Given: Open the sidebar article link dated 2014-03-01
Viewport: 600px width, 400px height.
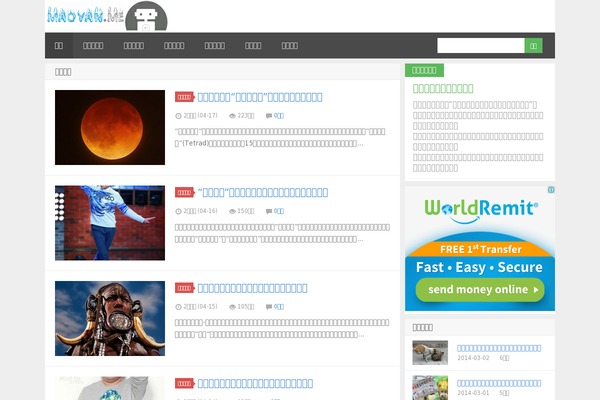Looking at the screenshot, I should click(499, 383).
